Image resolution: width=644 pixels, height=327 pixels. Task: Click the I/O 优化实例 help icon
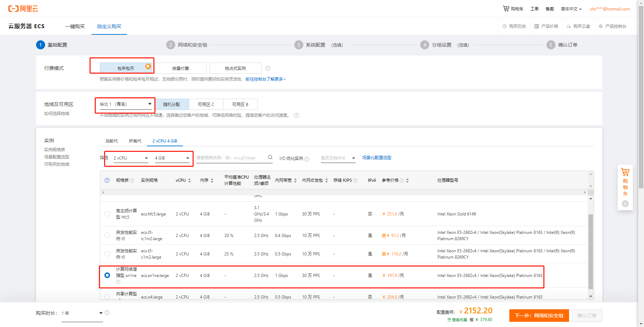click(307, 159)
